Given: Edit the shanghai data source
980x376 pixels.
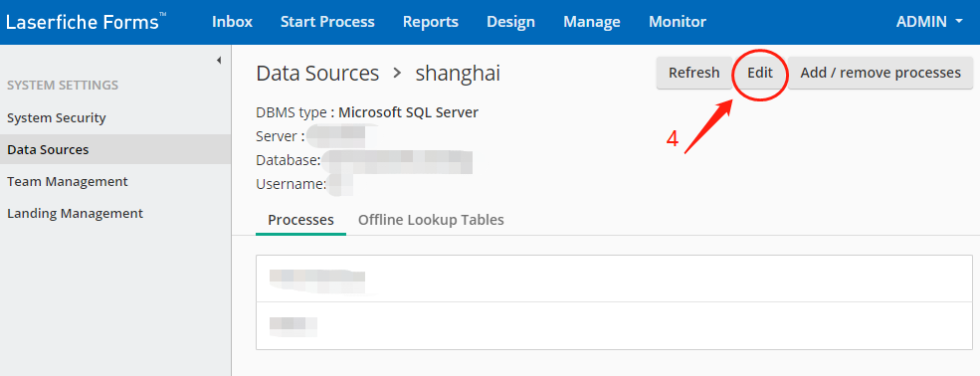Looking at the screenshot, I should pyautogui.click(x=760, y=73).
